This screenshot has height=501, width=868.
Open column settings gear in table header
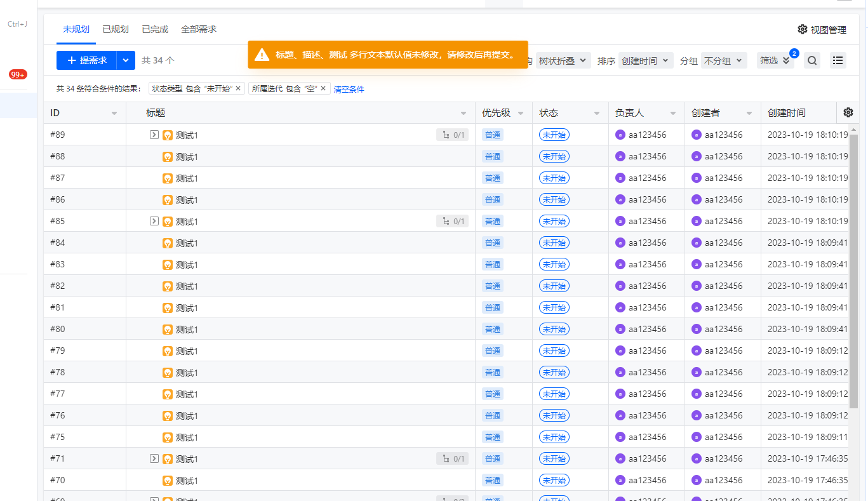tap(848, 112)
